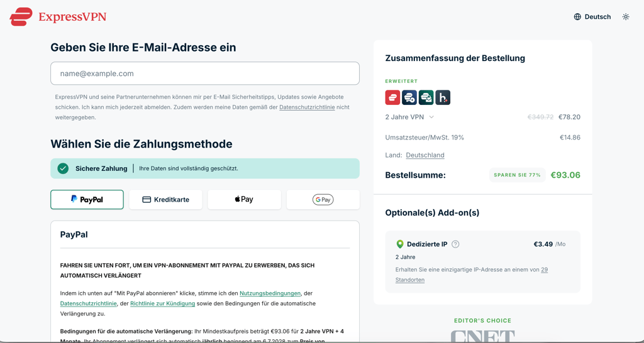The height and width of the screenshot is (343, 644).
Task: Open the Datenschutzrichtlinie link in the PayPal terms
Action: [88, 303]
